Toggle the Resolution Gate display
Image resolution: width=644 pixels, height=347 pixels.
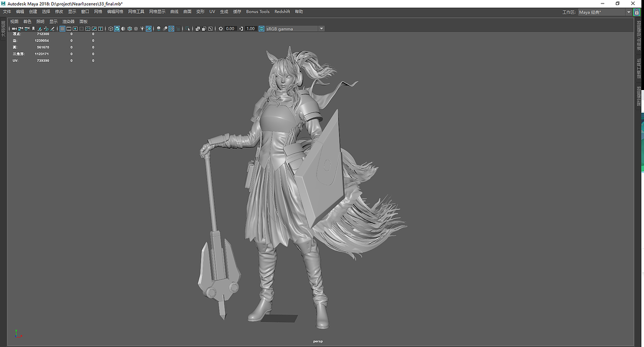click(x=75, y=29)
